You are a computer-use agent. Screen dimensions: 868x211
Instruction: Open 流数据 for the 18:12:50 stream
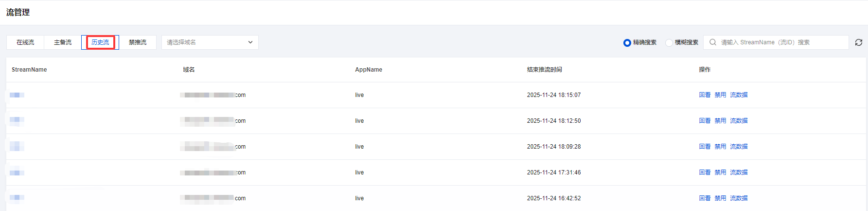(x=739, y=121)
